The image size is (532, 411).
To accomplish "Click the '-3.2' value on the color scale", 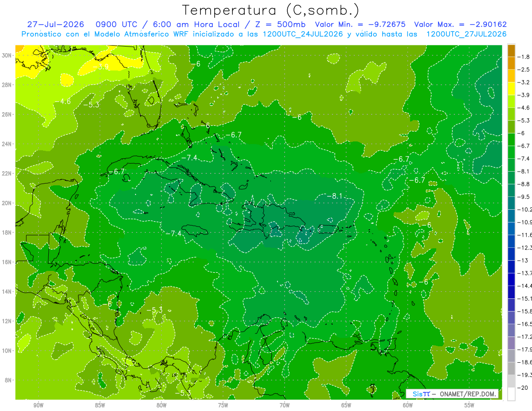I will click(x=524, y=82).
